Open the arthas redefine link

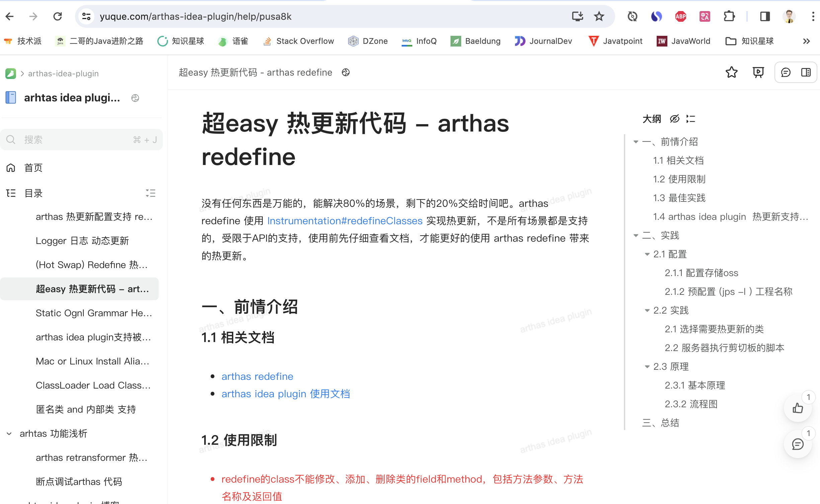pos(257,376)
